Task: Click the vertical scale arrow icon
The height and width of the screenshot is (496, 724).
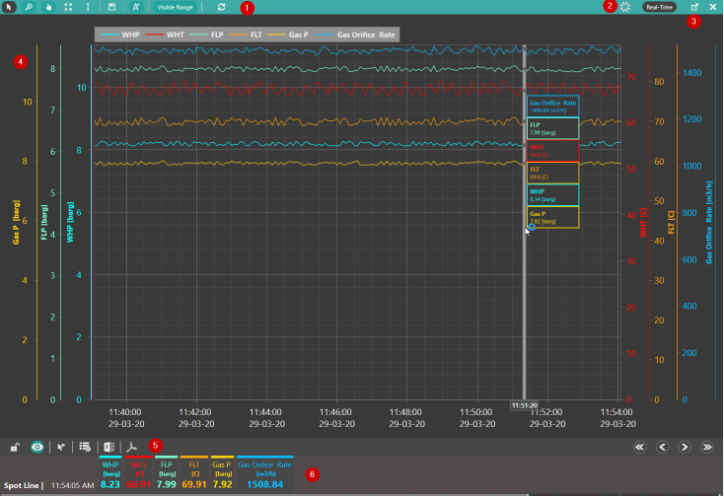Action: click(88, 7)
